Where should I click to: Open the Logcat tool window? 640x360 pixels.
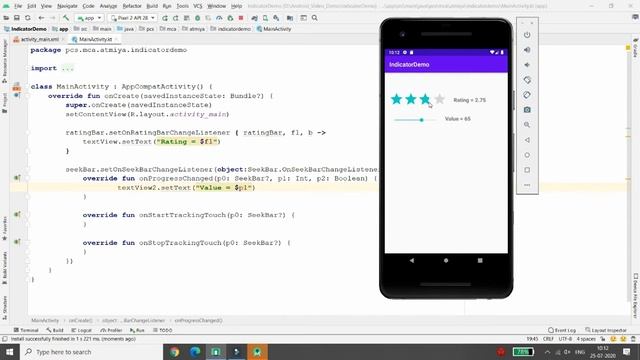81,330
